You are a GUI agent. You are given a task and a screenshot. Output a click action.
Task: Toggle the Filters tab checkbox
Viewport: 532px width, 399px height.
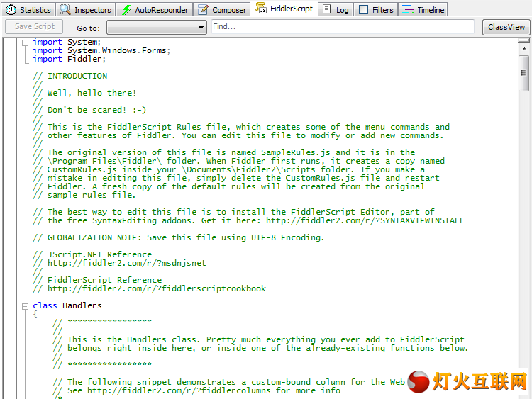click(x=363, y=9)
